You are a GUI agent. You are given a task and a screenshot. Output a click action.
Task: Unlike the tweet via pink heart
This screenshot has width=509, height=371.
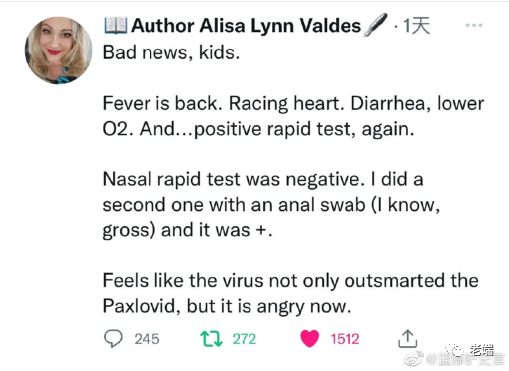309,338
